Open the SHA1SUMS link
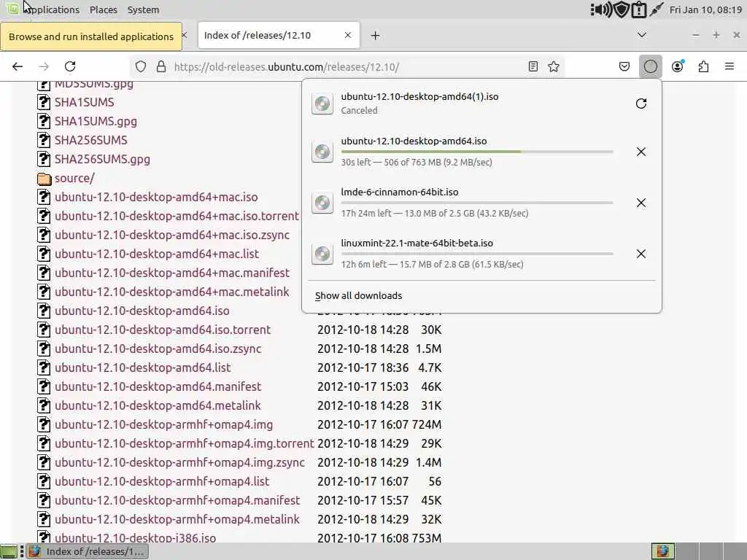The width and height of the screenshot is (747, 560). click(x=85, y=102)
